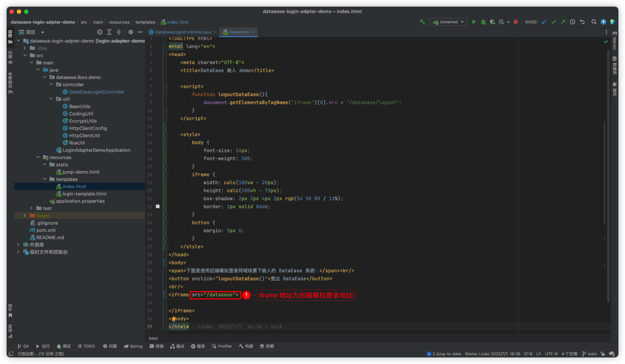Image resolution: width=625 pixels, height=364 pixels.
Task: Open the 项目 view selector dropdown
Action: pyautogui.click(x=32, y=32)
